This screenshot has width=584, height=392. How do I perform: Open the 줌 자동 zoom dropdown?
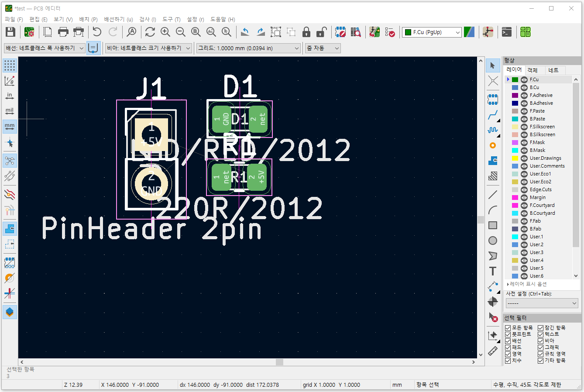tap(323, 48)
